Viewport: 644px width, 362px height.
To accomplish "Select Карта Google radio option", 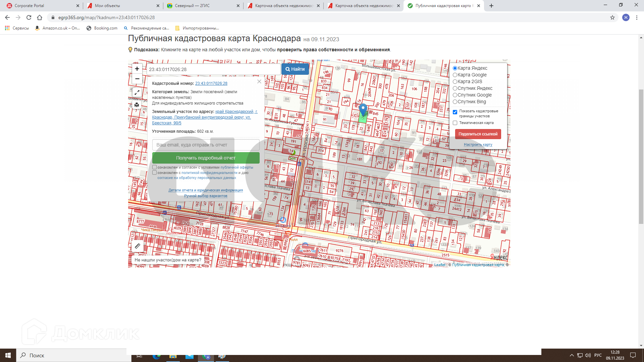I will pos(455,75).
